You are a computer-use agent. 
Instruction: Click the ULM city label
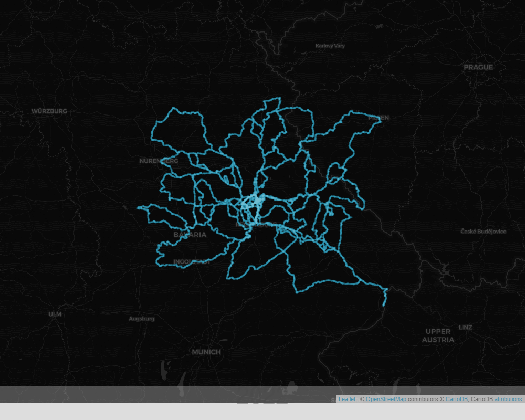[55, 314]
